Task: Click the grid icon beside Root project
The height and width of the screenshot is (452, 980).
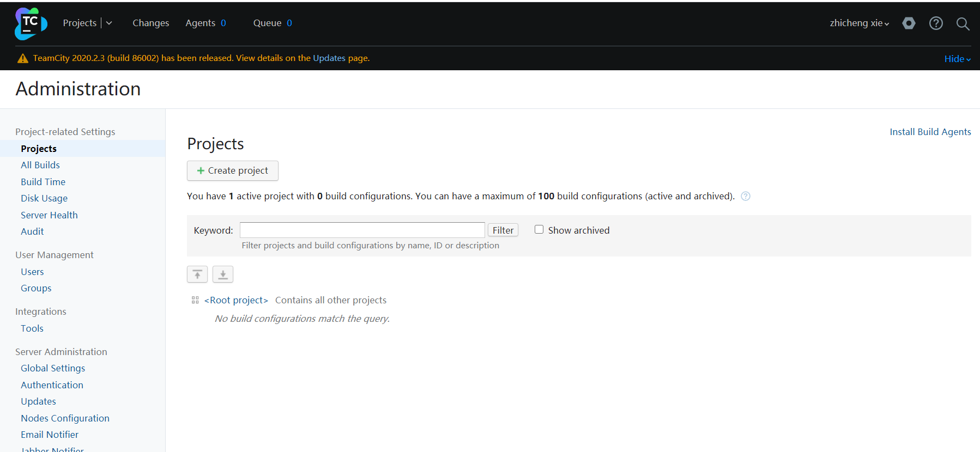Action: [x=195, y=300]
